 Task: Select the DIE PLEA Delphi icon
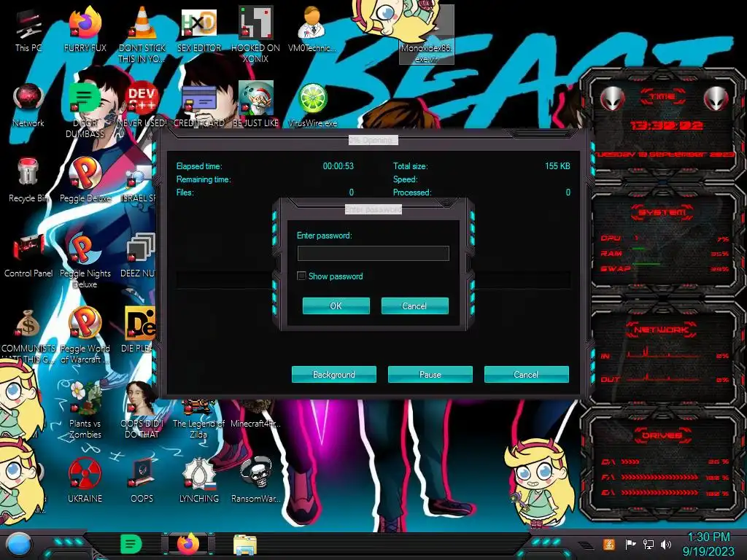click(x=139, y=330)
